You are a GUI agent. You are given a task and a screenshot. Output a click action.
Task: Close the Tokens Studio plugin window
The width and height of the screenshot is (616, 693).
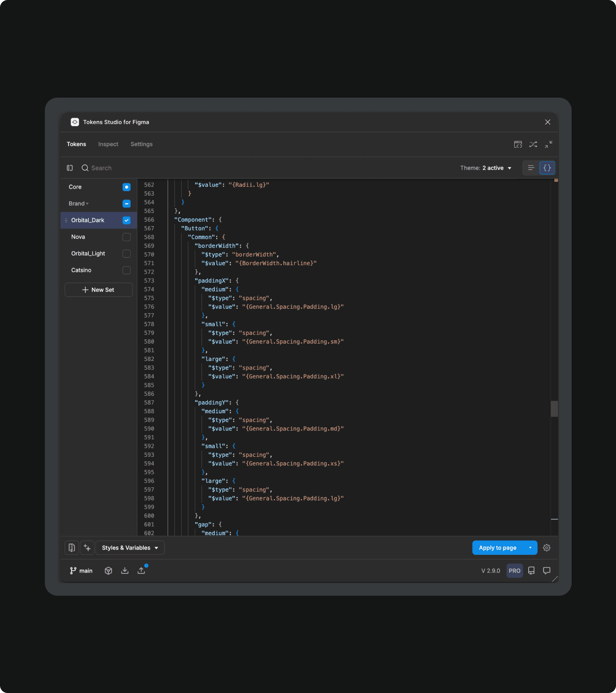pyautogui.click(x=548, y=122)
